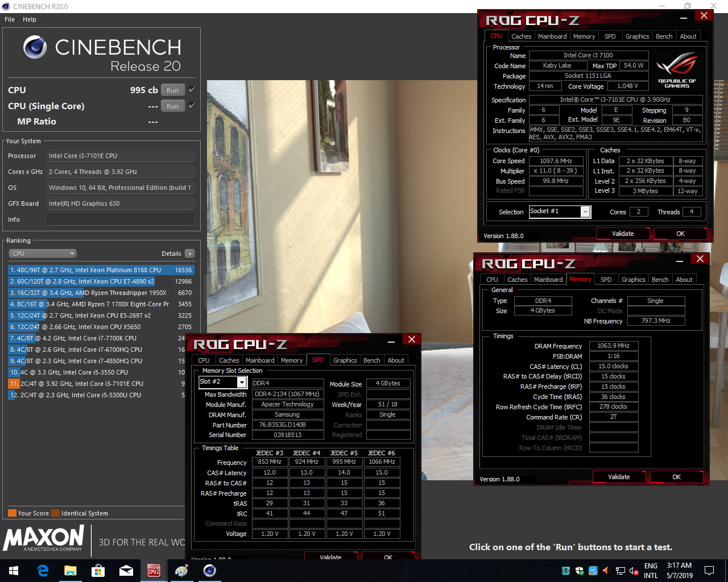Click the ENG INTL language indicator
The height and width of the screenshot is (582, 728).
point(651,571)
